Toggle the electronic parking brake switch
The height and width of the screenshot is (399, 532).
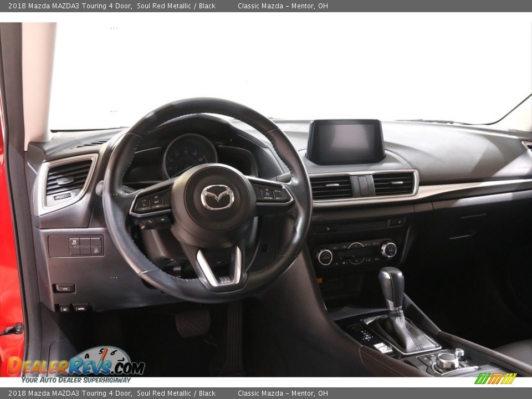click(x=382, y=347)
